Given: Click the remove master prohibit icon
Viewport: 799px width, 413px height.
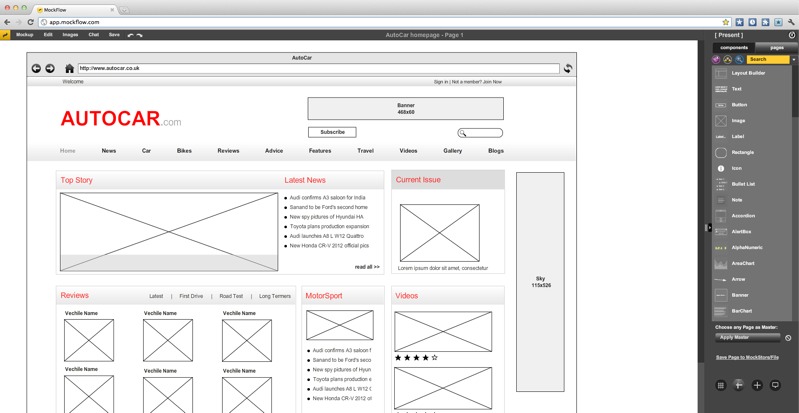Looking at the screenshot, I should (788, 338).
